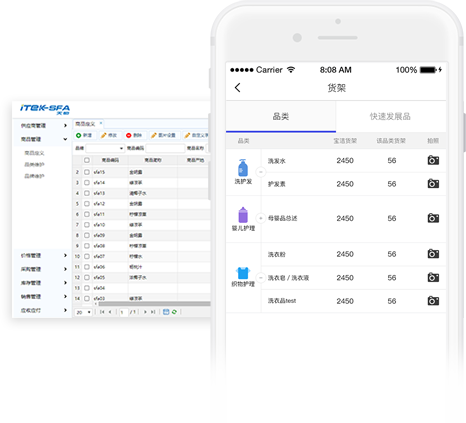Expand the 婴儿护理 category group

coord(261,218)
